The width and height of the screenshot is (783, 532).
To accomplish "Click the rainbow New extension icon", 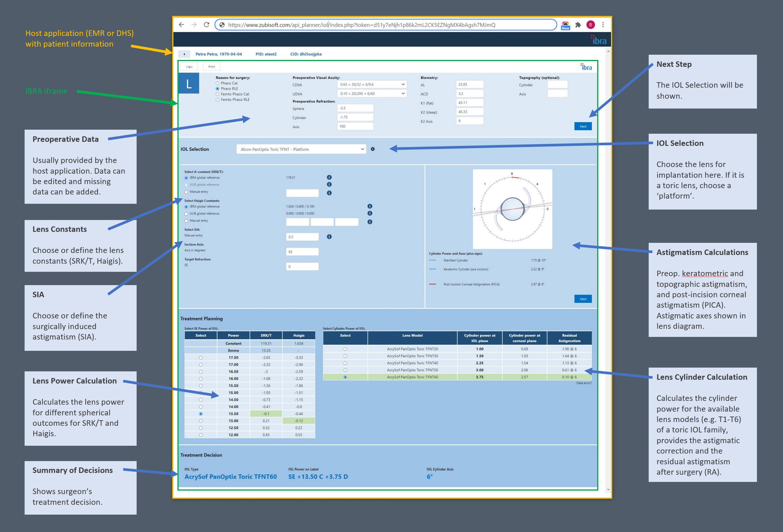I will click(x=565, y=25).
